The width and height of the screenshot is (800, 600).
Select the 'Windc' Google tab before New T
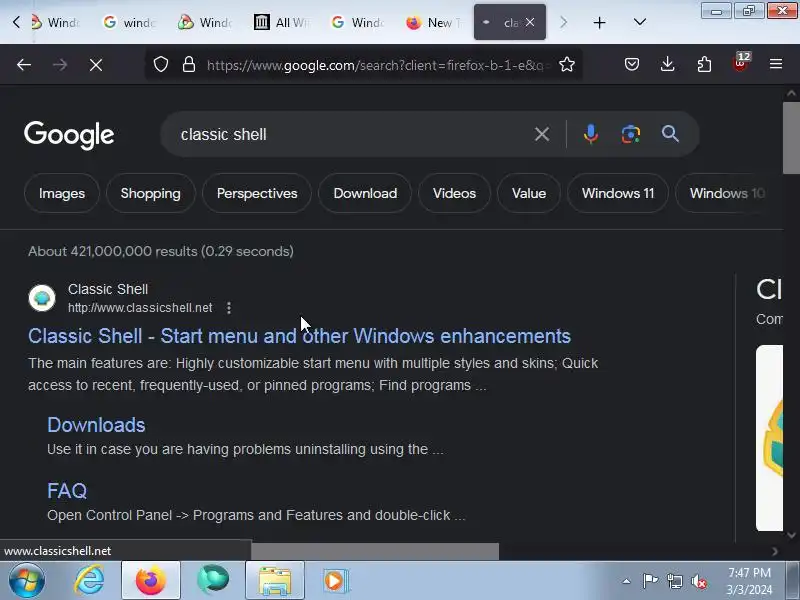pos(358,22)
